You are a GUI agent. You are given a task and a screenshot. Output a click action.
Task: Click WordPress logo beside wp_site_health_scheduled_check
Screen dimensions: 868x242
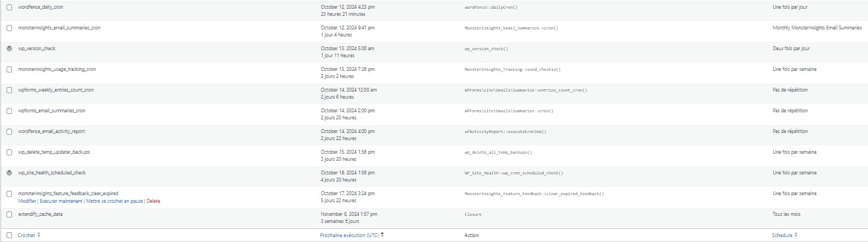[9, 173]
